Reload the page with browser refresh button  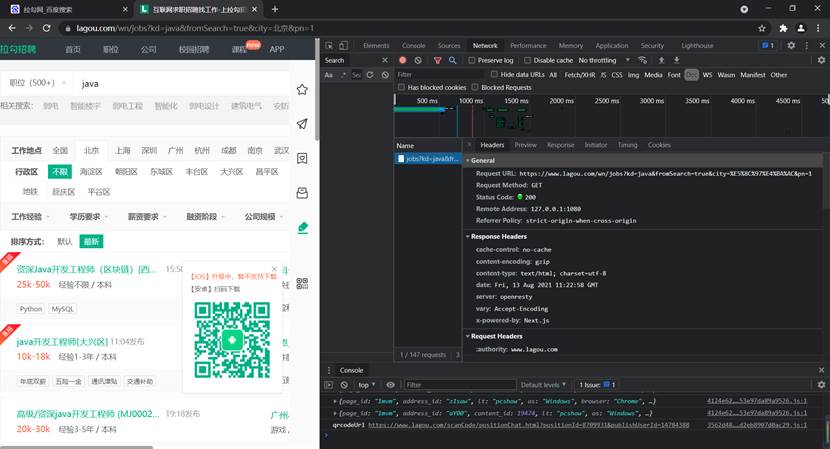47,28
